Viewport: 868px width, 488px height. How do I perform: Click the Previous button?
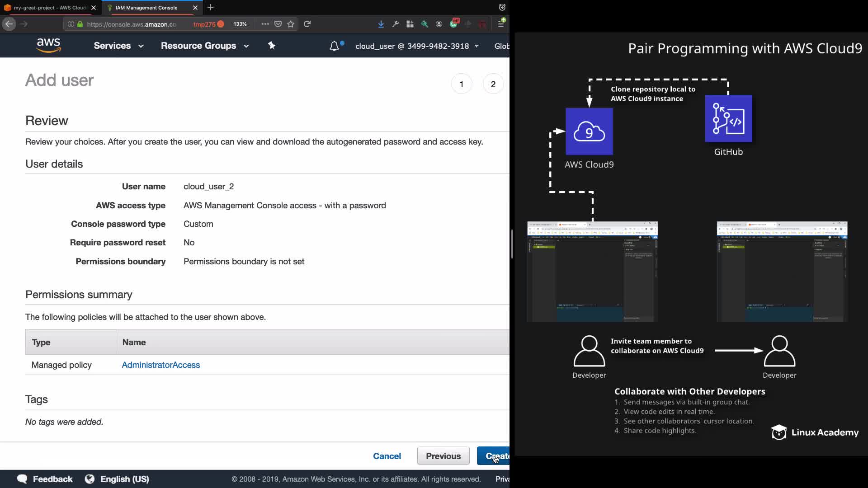tap(443, 456)
